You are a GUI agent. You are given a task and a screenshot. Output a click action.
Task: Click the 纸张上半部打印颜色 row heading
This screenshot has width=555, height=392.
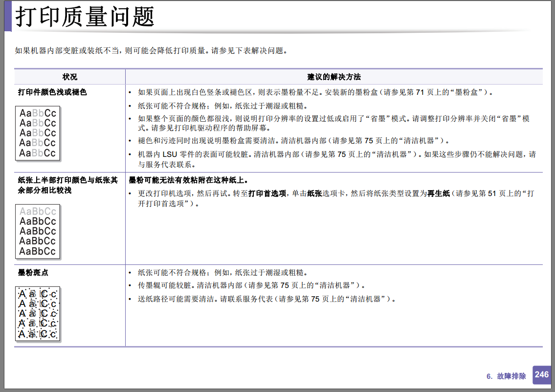coord(67,185)
